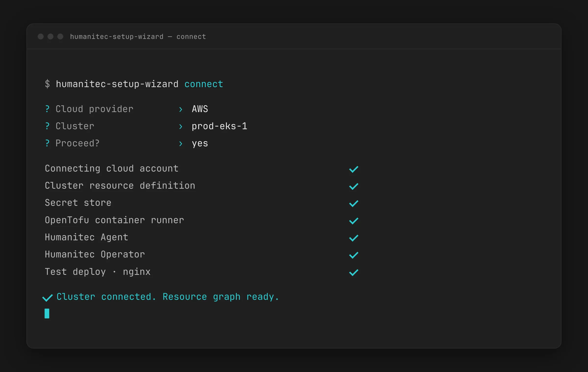The height and width of the screenshot is (372, 588).
Task: Click the third maximize window dot
Action: click(x=60, y=36)
